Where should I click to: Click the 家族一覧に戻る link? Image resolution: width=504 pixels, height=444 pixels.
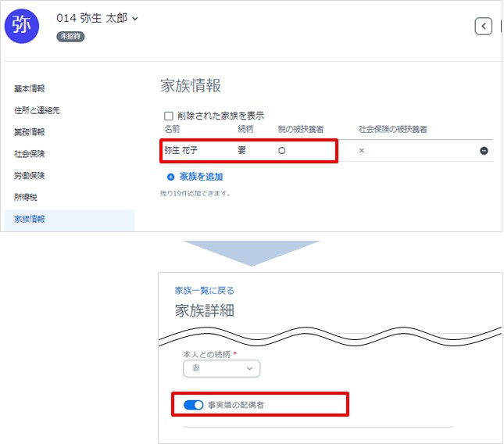point(204,290)
